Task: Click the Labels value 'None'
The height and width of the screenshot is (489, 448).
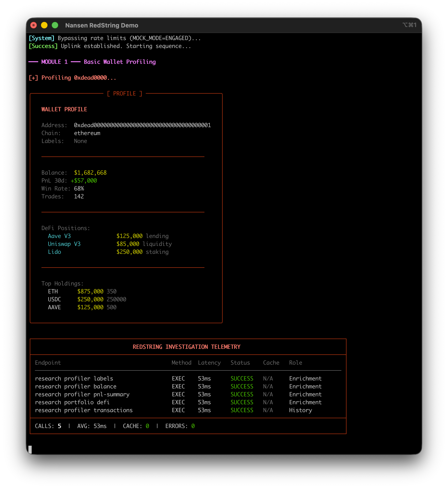Action: (81, 141)
